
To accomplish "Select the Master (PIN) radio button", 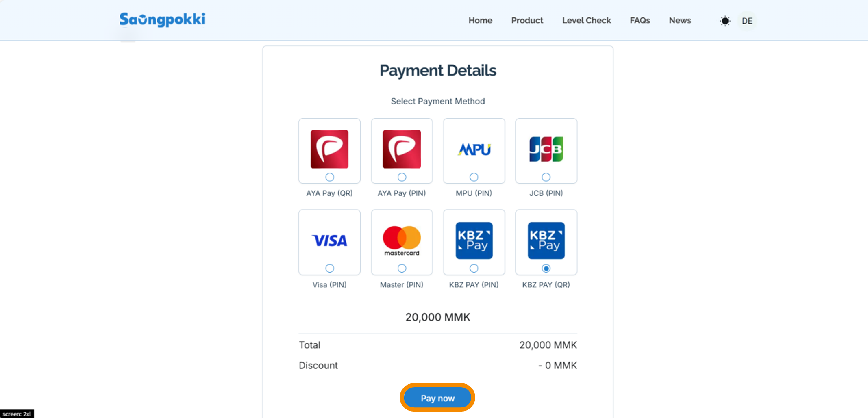I will coord(402,268).
